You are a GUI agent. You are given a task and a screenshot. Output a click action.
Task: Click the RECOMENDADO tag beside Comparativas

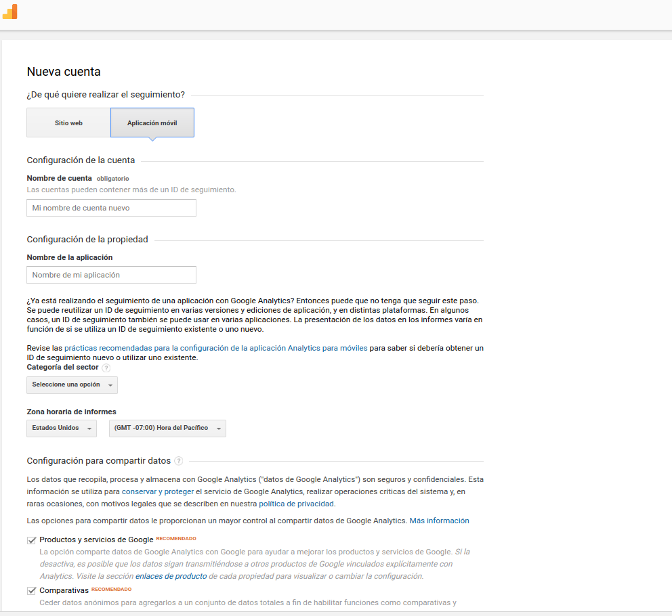[x=111, y=590]
